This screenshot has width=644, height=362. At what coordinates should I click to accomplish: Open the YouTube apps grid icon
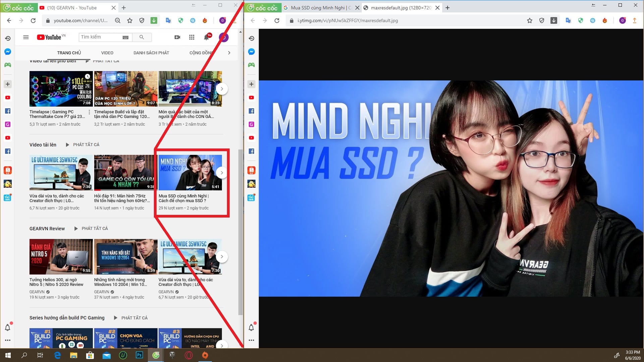click(192, 37)
